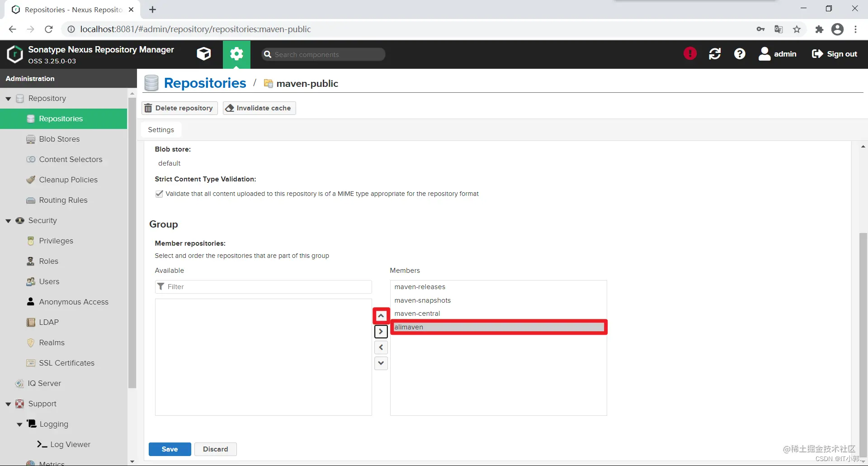Collapse the Logging tree node
868x466 pixels.
pos(19,424)
